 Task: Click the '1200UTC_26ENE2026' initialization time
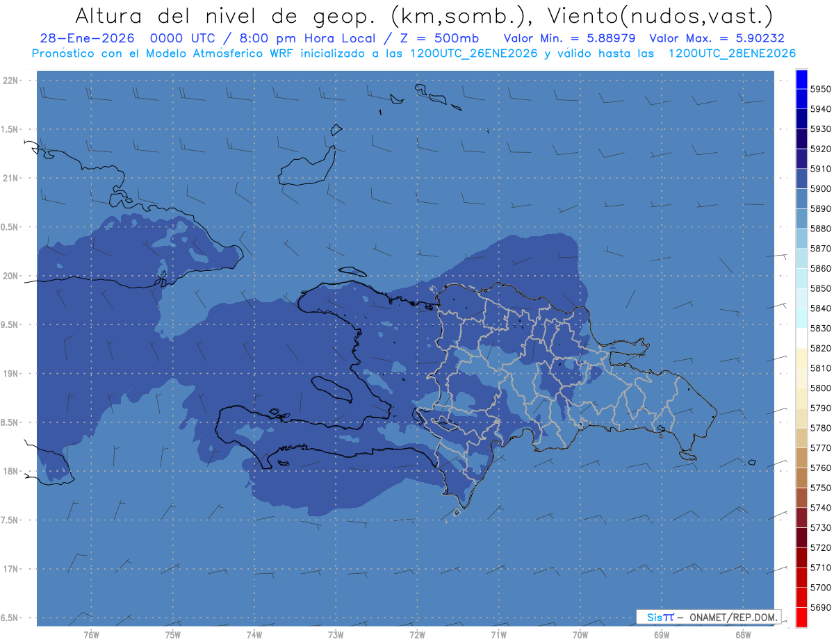tap(474, 53)
